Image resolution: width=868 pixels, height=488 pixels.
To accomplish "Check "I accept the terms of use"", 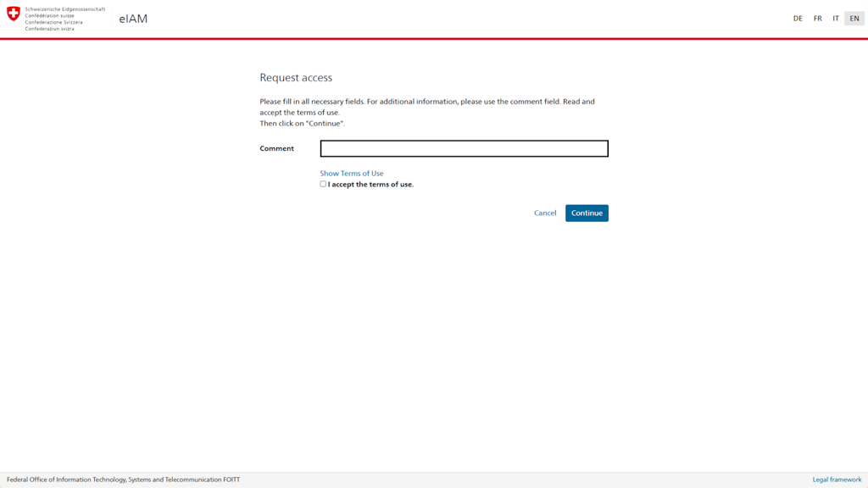I will pyautogui.click(x=322, y=183).
